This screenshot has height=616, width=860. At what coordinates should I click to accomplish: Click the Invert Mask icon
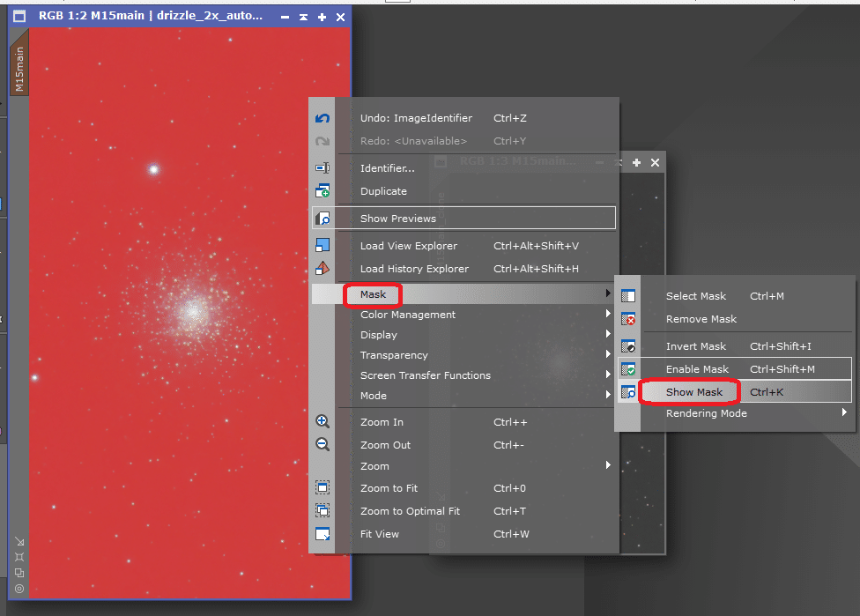tap(628, 346)
